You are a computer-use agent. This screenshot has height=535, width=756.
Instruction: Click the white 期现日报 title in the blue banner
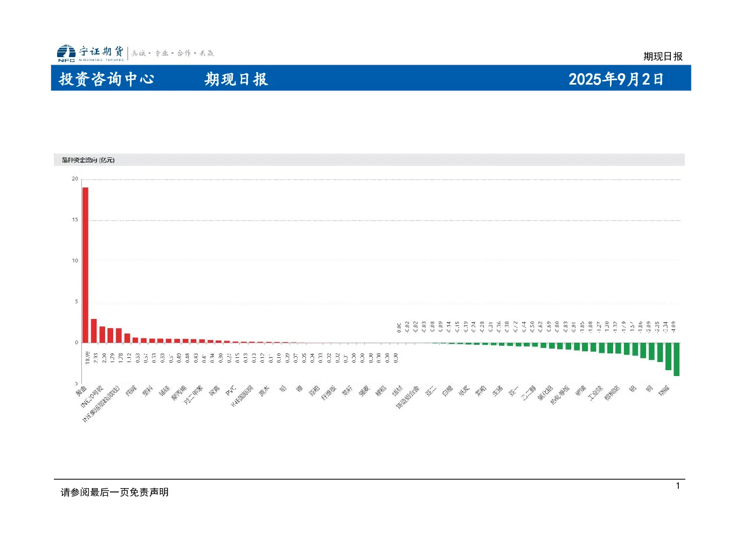click(236, 79)
